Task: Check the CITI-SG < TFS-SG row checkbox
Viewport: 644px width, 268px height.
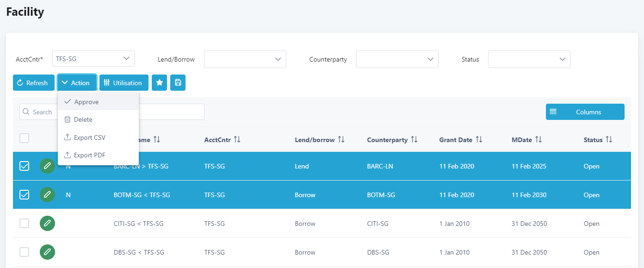Action: 24,224
